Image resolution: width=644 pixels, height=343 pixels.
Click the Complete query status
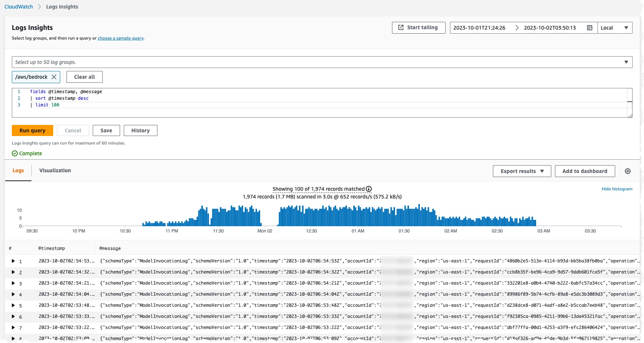pyautogui.click(x=27, y=153)
